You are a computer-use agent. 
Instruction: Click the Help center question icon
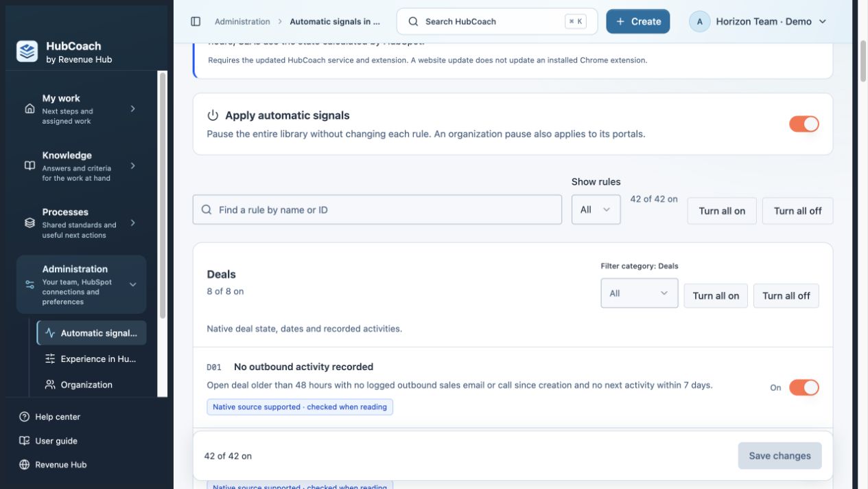click(x=25, y=417)
